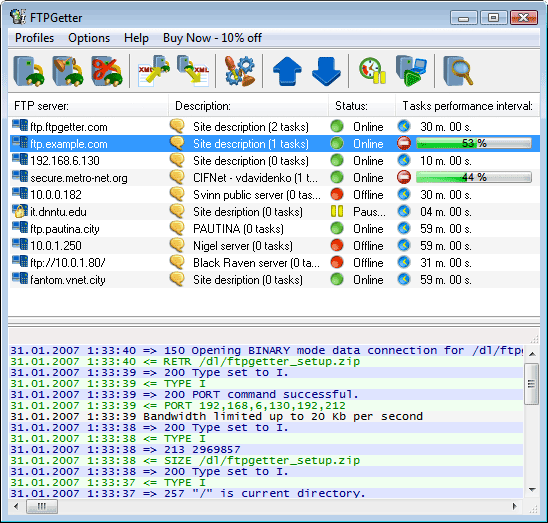Click the Svinn public server description
Image resolution: width=548 pixels, height=523 pixels.
coord(257,195)
